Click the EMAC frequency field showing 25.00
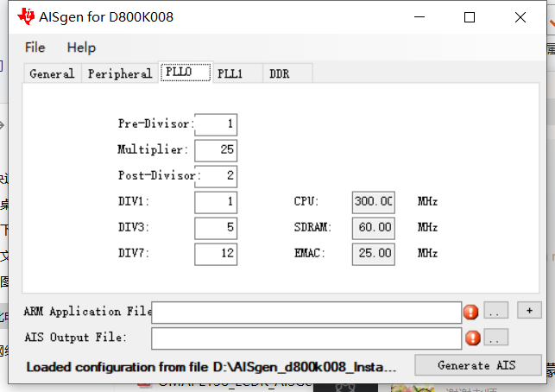The width and height of the screenshot is (555, 392). [x=374, y=254]
